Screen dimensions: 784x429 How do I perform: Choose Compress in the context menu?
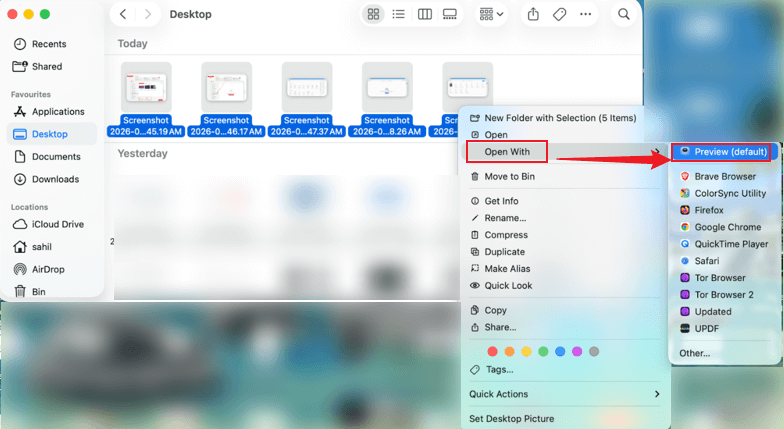click(506, 235)
